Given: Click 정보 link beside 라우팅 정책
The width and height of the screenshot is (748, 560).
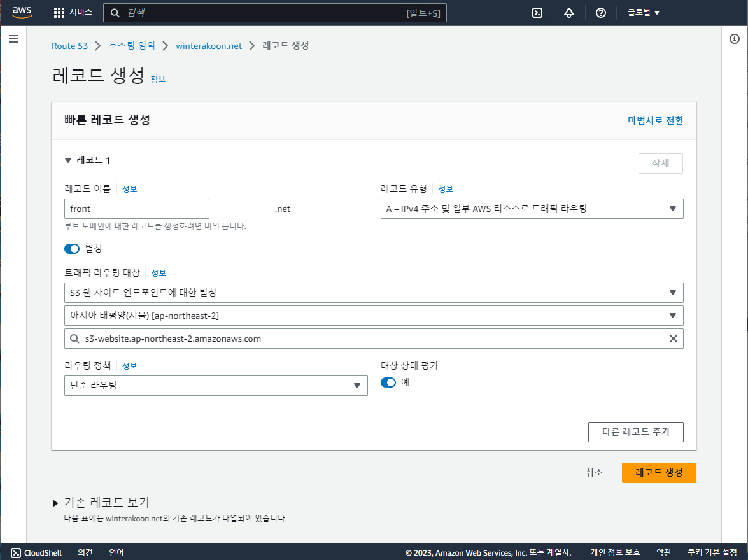Looking at the screenshot, I should pyautogui.click(x=130, y=366).
